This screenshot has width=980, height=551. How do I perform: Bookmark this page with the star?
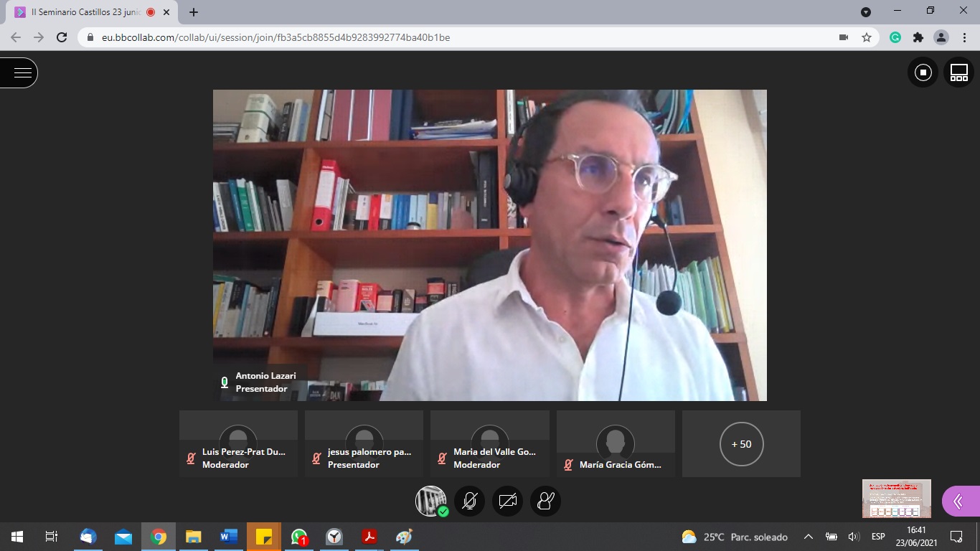pos(866,37)
